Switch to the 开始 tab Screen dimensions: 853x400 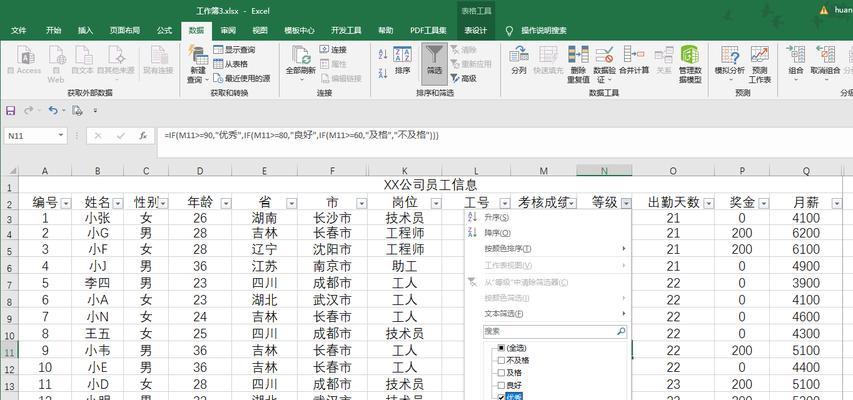[53, 30]
